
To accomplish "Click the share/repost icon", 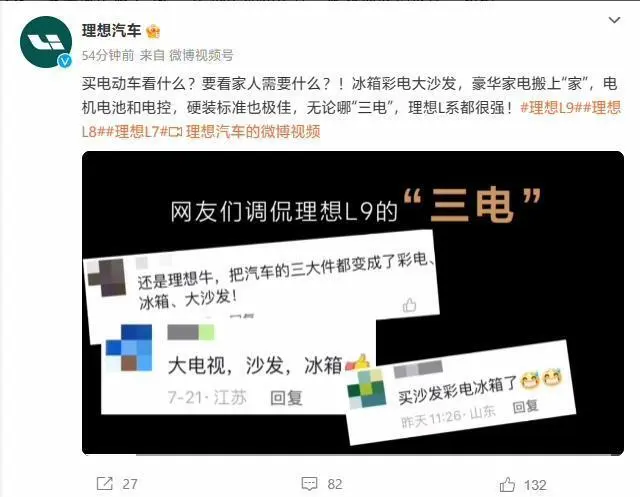I will click(104, 484).
